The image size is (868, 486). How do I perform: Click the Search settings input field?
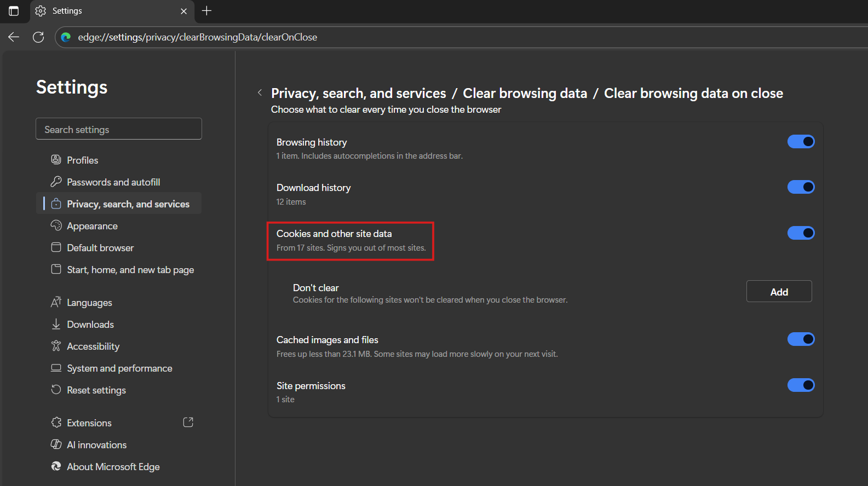pyautogui.click(x=119, y=129)
